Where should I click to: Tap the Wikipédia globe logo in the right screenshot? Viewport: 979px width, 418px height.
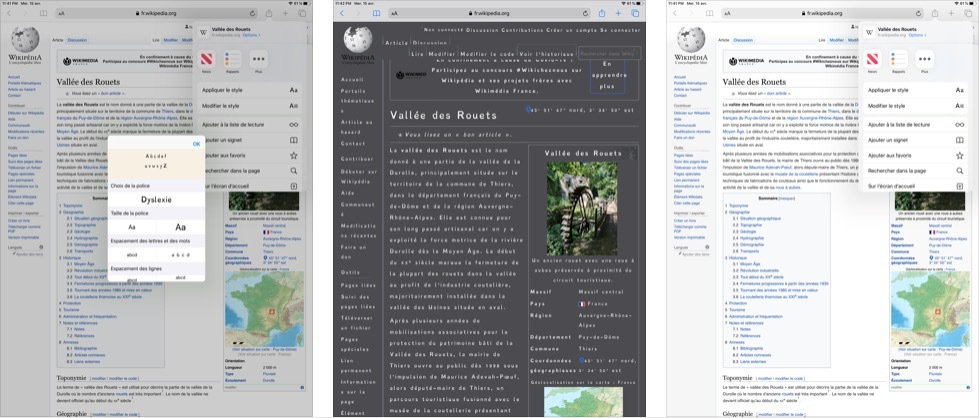(691, 40)
